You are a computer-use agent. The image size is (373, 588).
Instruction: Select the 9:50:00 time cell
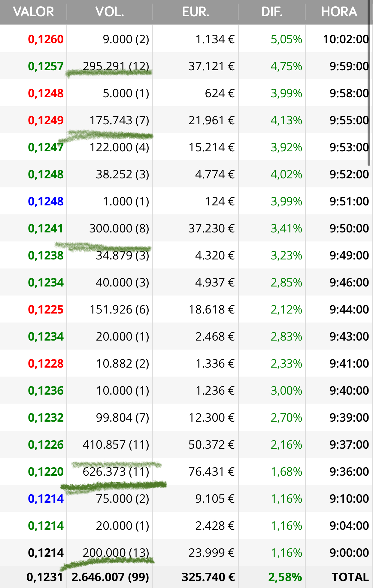pos(349,229)
